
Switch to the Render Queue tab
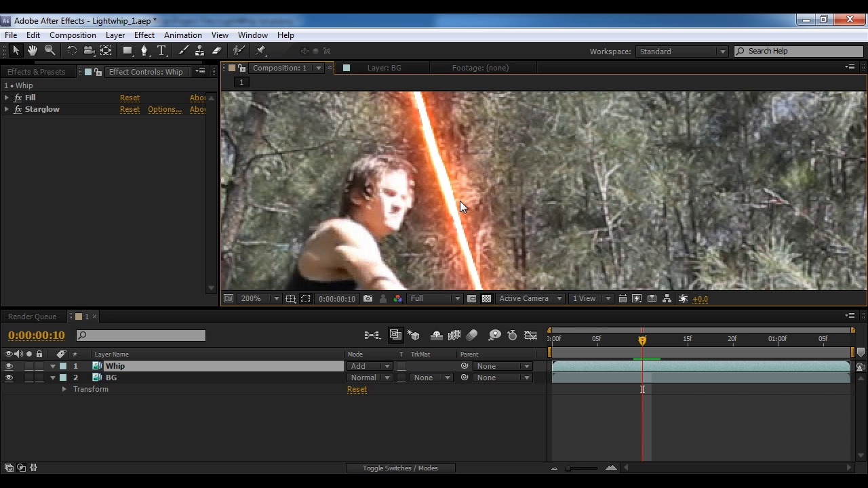pyautogui.click(x=32, y=317)
